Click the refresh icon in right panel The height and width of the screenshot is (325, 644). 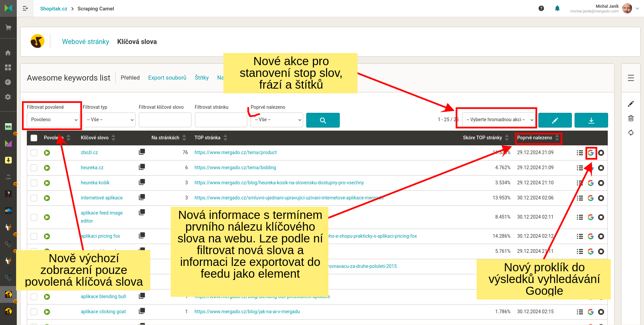(631, 133)
